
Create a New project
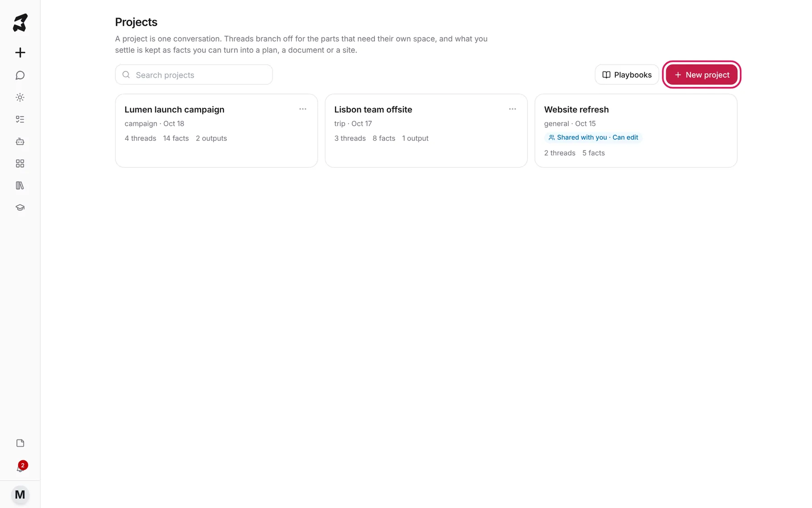point(701,75)
